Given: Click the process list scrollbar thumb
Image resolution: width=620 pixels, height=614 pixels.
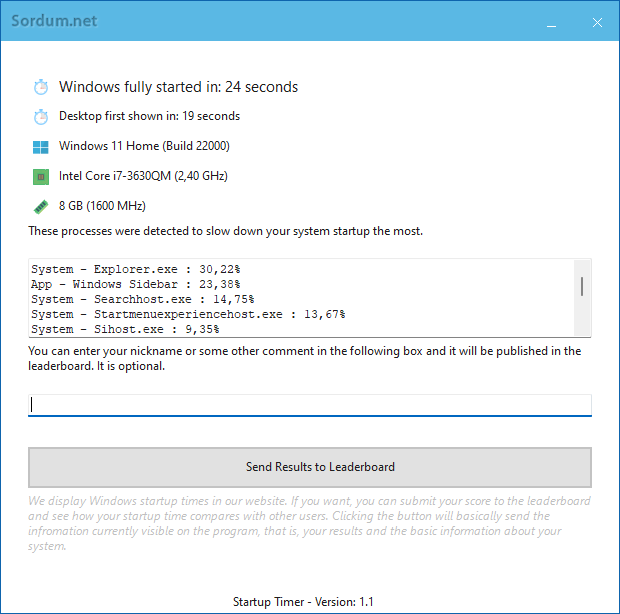Looking at the screenshot, I should [x=582, y=286].
